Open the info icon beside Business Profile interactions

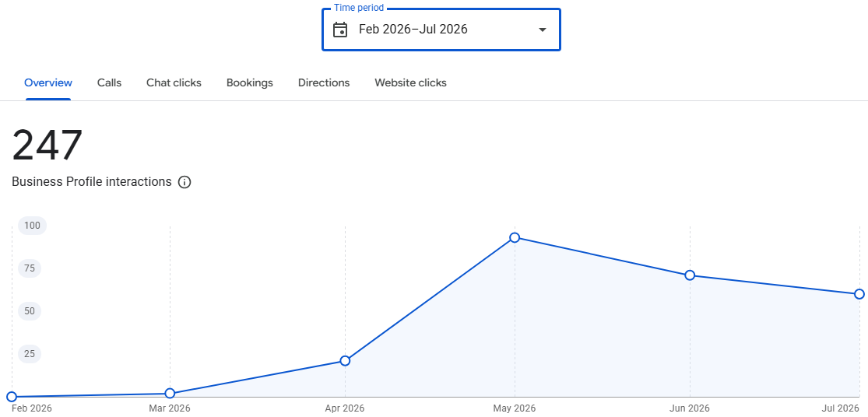(x=185, y=182)
